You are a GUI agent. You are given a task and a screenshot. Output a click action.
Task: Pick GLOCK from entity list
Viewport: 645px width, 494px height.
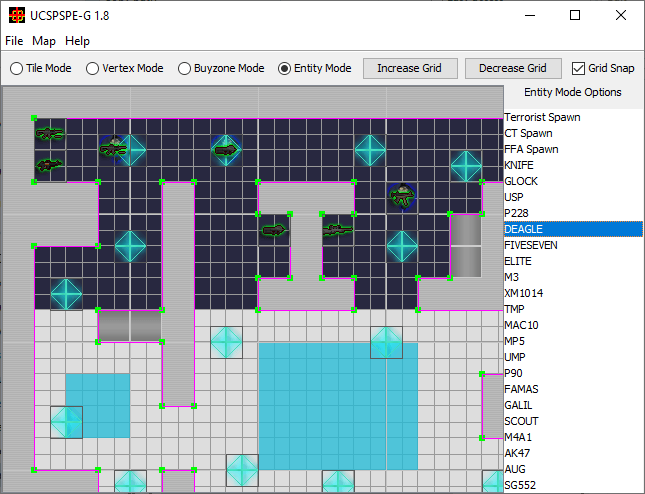pos(573,181)
